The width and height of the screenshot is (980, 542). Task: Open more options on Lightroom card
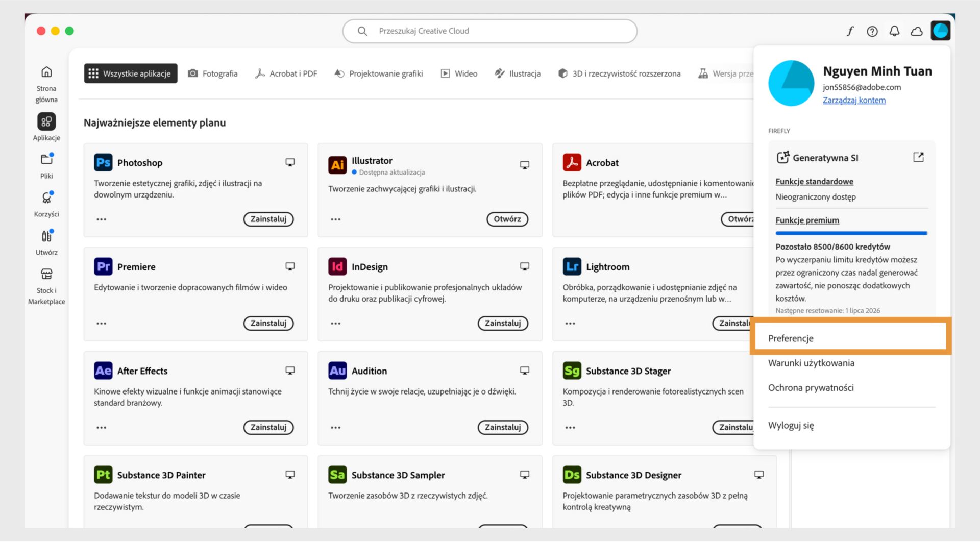[x=570, y=324]
